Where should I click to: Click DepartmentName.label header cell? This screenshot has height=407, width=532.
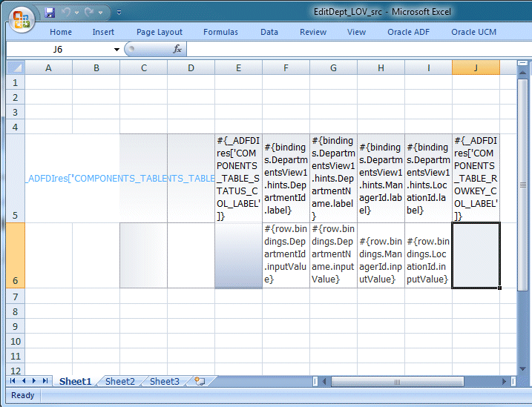[333, 178]
